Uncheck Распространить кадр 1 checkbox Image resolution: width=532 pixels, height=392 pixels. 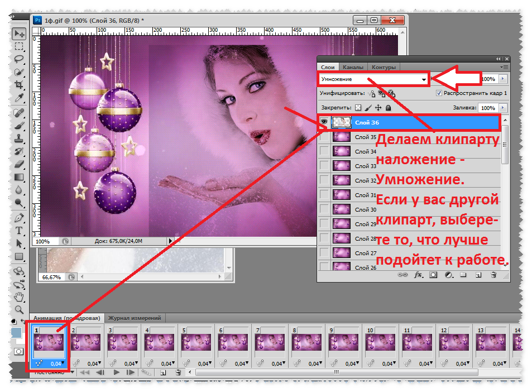click(439, 93)
